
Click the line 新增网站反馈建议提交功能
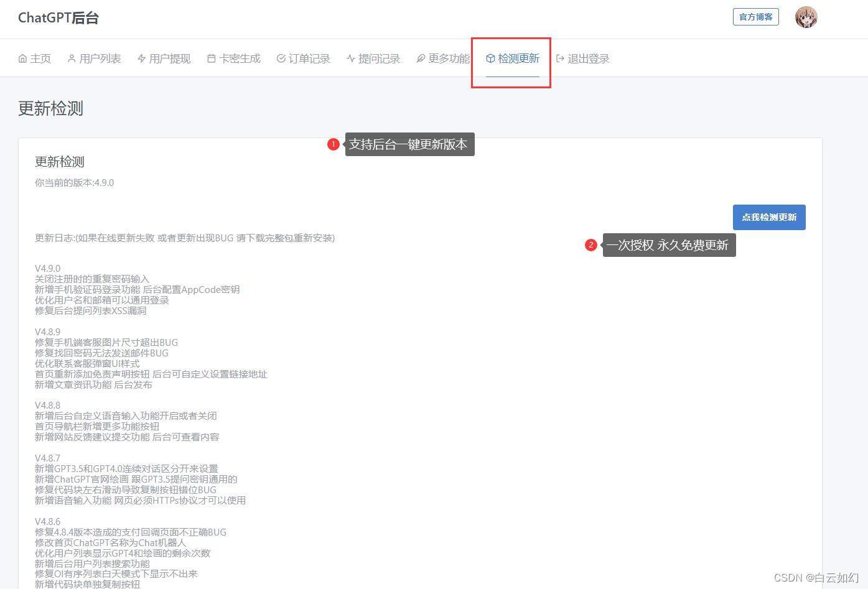[x=127, y=437]
